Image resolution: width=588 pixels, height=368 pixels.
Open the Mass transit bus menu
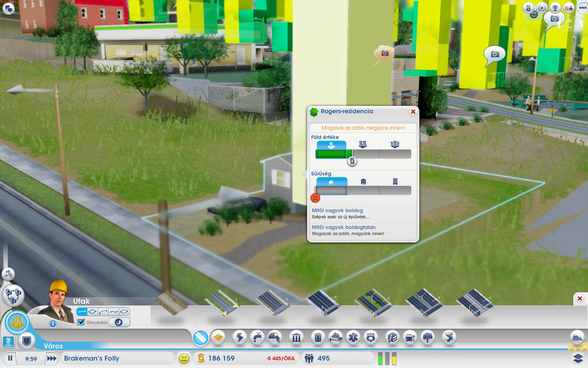(x=410, y=338)
